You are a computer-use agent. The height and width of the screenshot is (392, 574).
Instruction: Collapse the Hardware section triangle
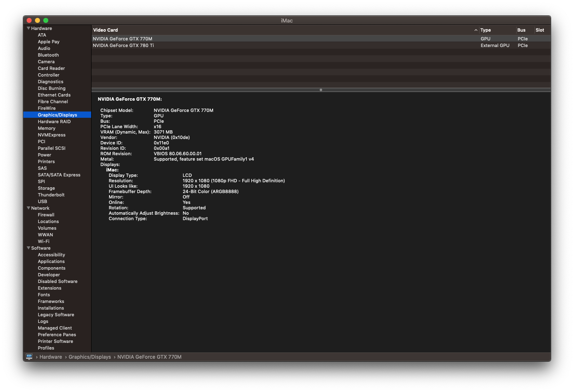[x=28, y=28]
